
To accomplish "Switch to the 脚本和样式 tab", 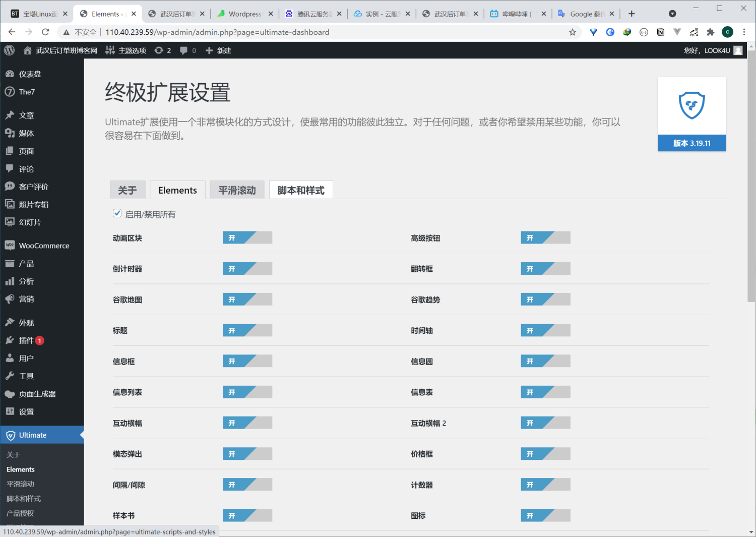I will coord(301,190).
